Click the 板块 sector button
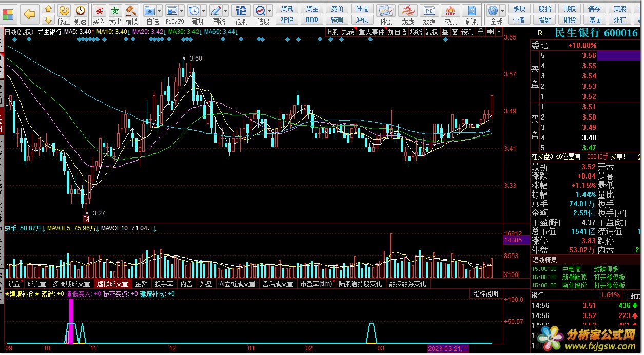The image size is (644, 355). pyautogui.click(x=520, y=9)
